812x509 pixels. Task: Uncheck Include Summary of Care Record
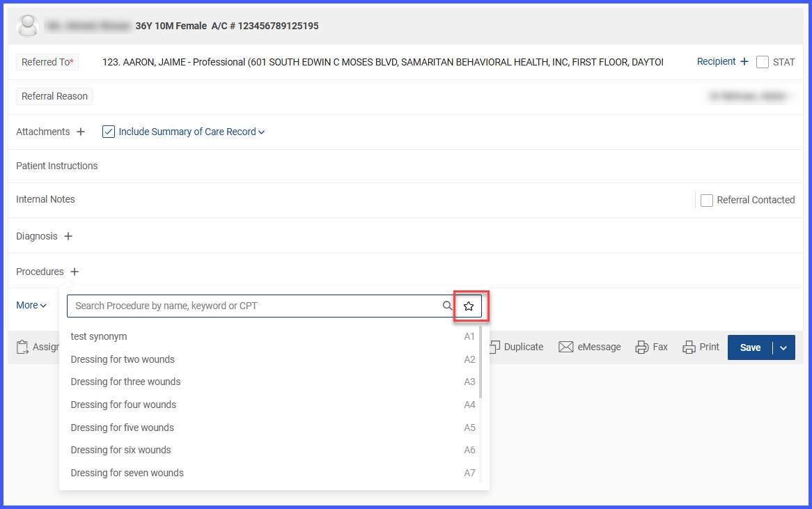point(108,132)
